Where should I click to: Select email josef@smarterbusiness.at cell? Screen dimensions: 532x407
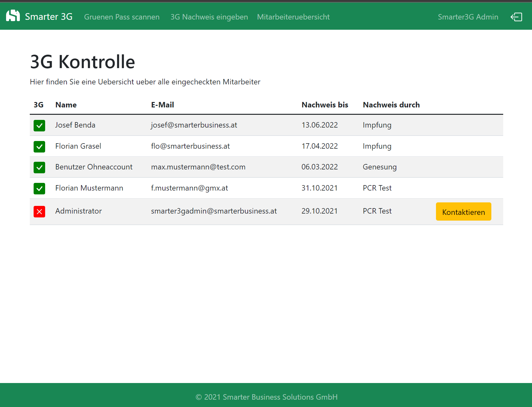[x=194, y=125]
